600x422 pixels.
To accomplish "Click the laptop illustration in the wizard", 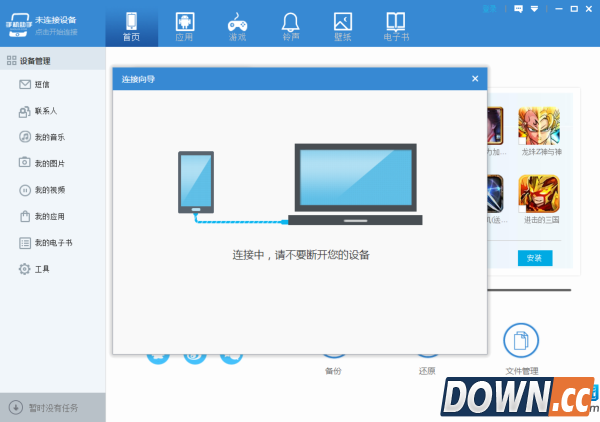I will coord(355,184).
